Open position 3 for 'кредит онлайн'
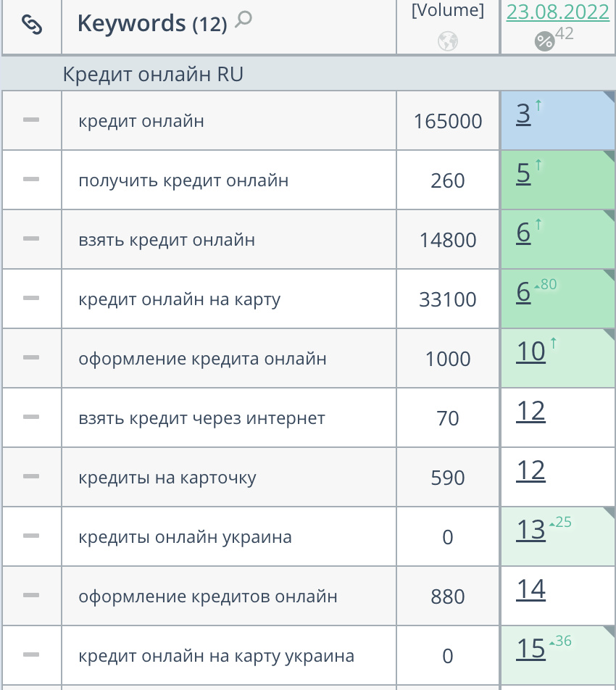The image size is (616, 690). pyautogui.click(x=523, y=114)
